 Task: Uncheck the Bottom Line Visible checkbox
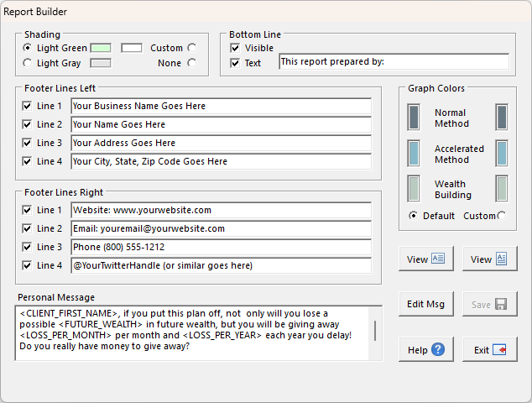235,48
